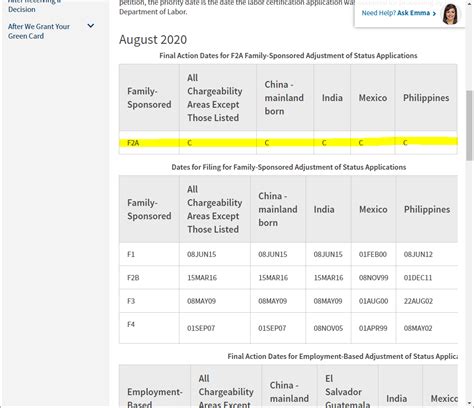
Task: Click the Emma avatar picture
Action: (x=450, y=14)
